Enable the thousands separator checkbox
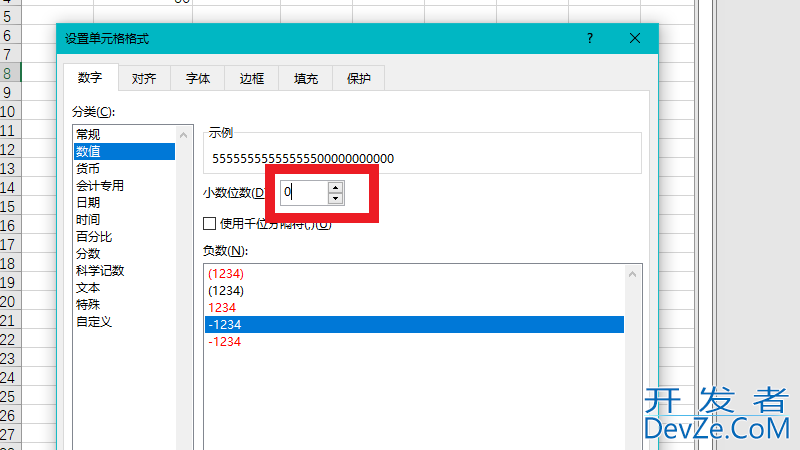The height and width of the screenshot is (450, 800). tap(209, 223)
